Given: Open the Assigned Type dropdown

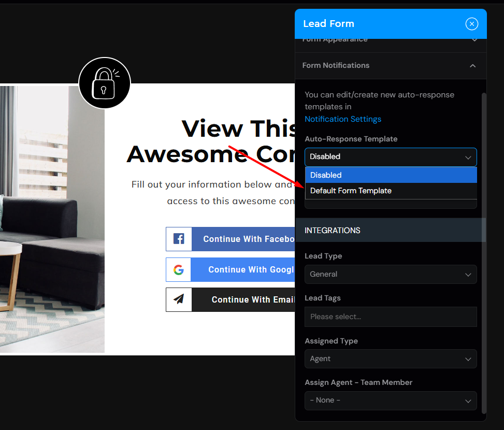Looking at the screenshot, I should 391,359.
